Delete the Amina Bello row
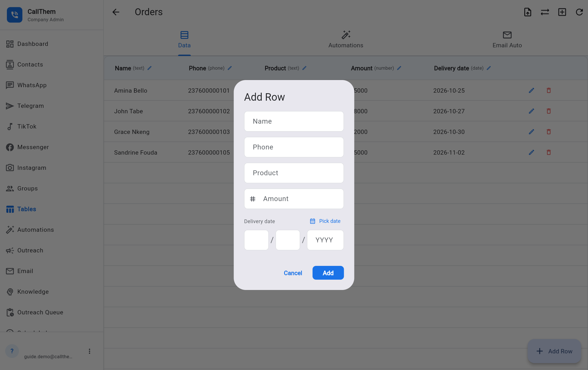 tap(549, 91)
